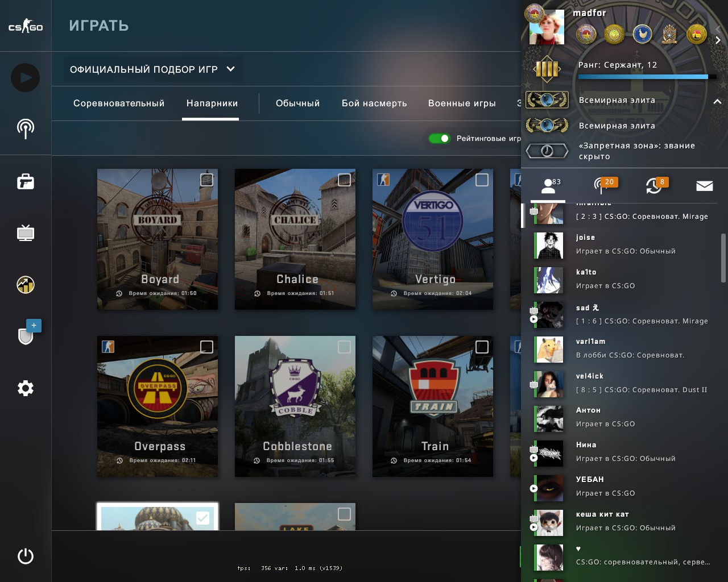Click the power quit icon
The height and width of the screenshot is (582, 728).
coord(26,556)
